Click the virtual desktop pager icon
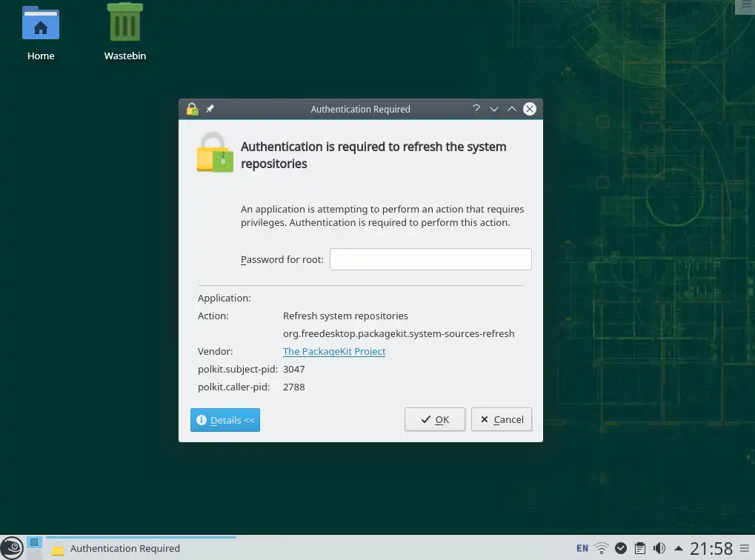 coord(34,547)
